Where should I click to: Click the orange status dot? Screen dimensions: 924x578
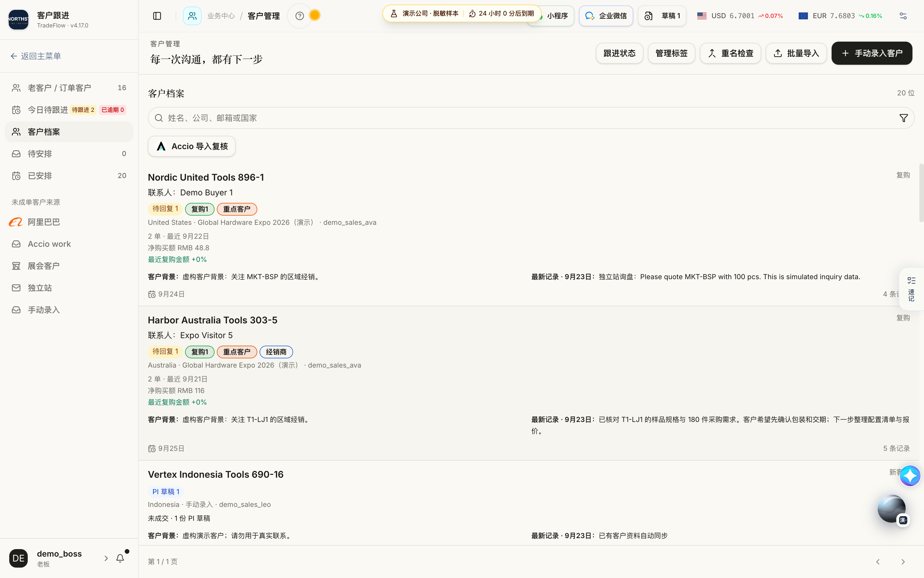click(315, 15)
